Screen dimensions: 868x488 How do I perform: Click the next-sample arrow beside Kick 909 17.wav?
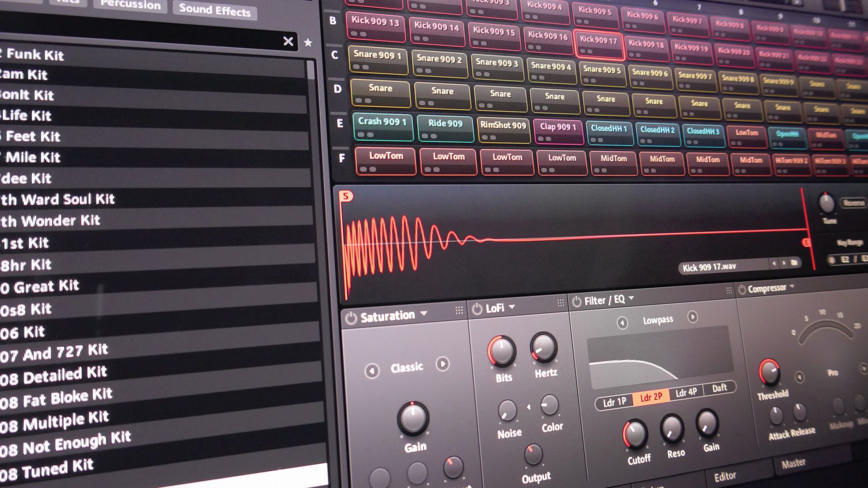click(784, 263)
